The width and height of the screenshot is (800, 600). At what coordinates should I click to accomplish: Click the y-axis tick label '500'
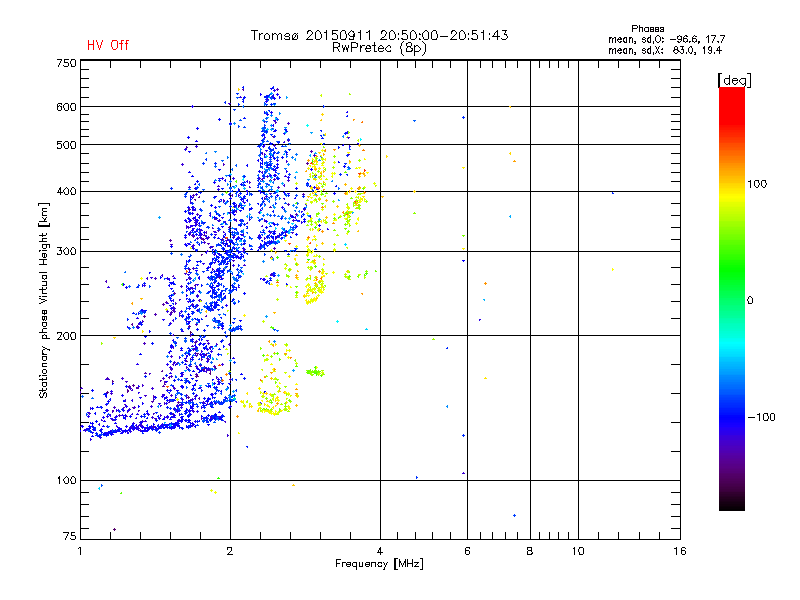click(66, 145)
